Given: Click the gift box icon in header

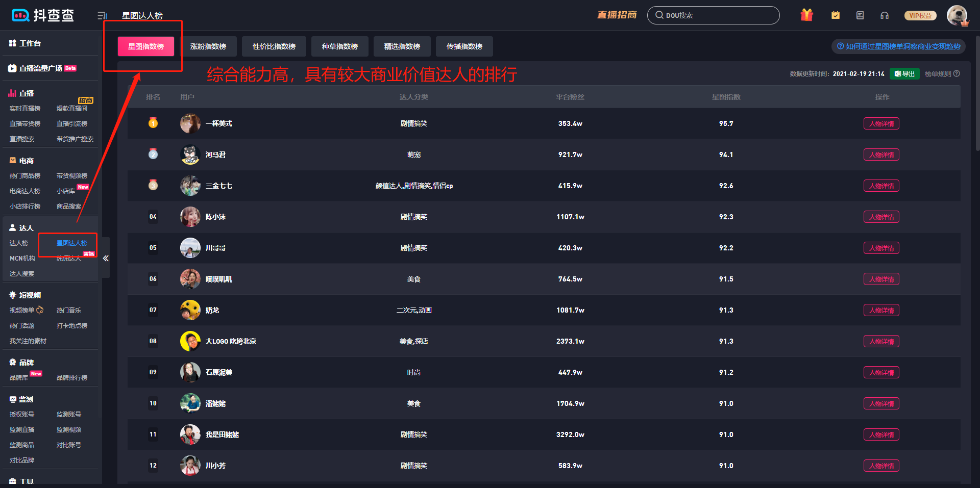Looking at the screenshot, I should point(806,15).
